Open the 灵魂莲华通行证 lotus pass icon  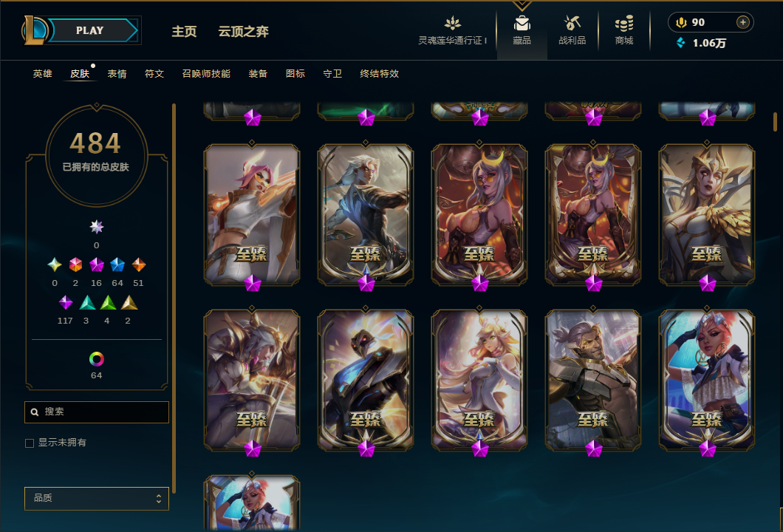(452, 23)
